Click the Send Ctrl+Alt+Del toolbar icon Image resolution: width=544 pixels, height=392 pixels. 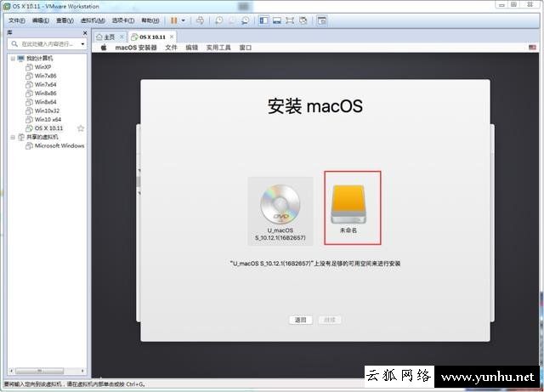(200, 20)
